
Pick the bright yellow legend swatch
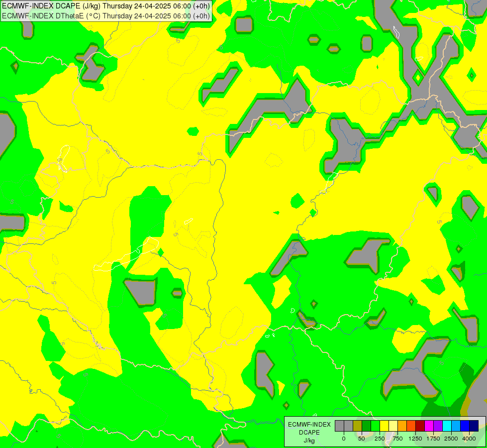pos(384,426)
